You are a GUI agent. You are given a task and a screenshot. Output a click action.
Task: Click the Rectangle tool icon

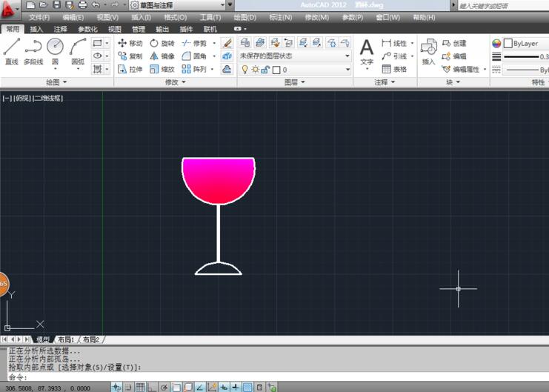[97, 43]
